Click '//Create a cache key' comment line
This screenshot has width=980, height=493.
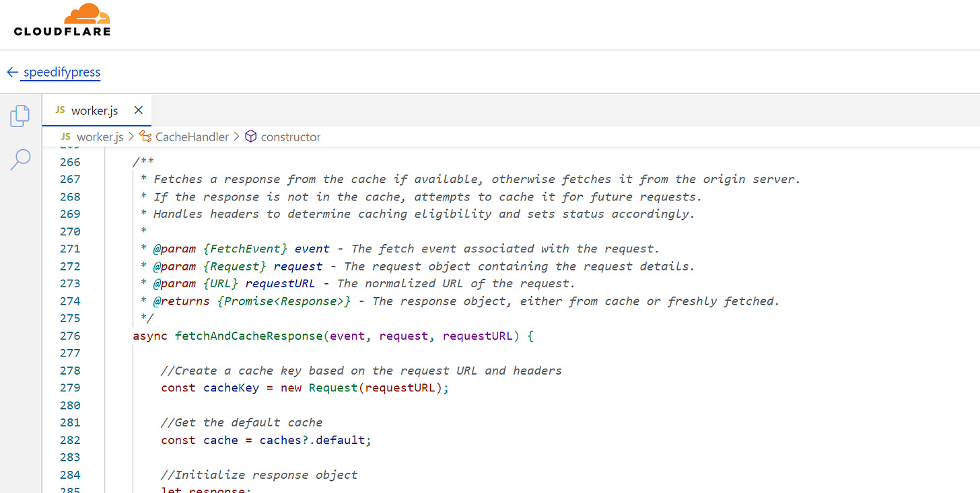[361, 371]
